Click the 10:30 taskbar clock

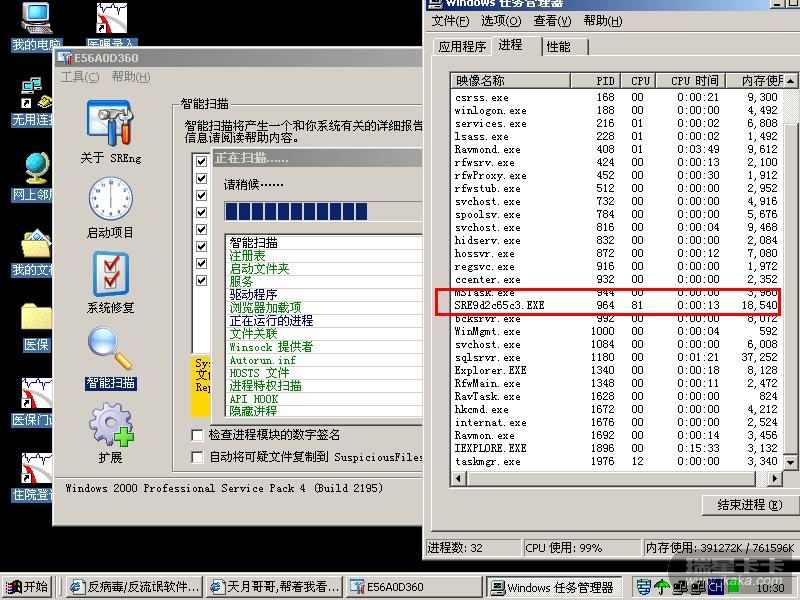click(x=770, y=588)
